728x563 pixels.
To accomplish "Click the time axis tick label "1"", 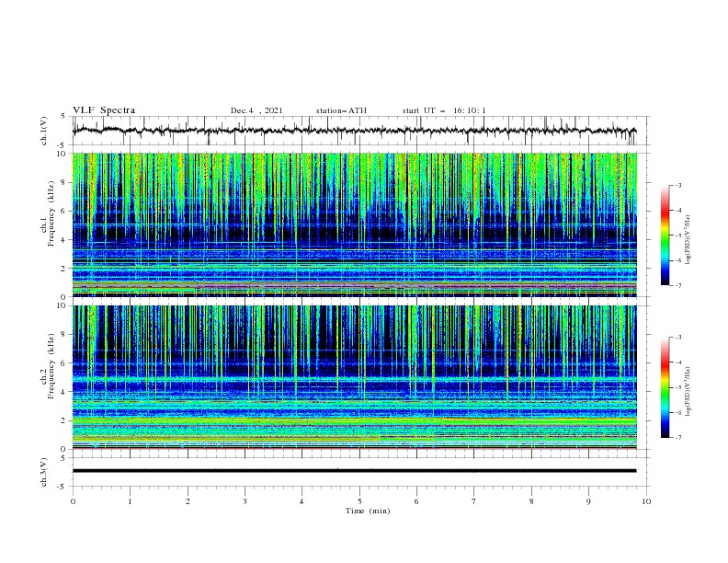I will (130, 501).
